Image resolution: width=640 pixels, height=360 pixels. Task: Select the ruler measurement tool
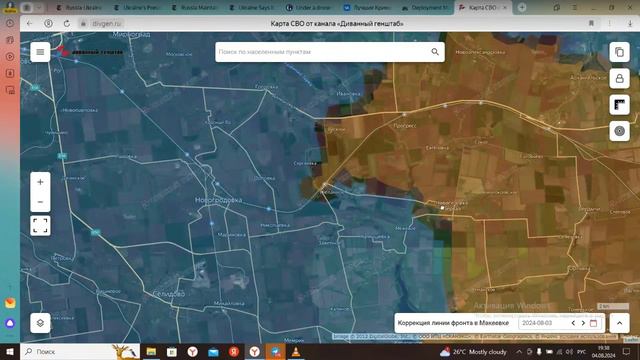[x=619, y=104]
